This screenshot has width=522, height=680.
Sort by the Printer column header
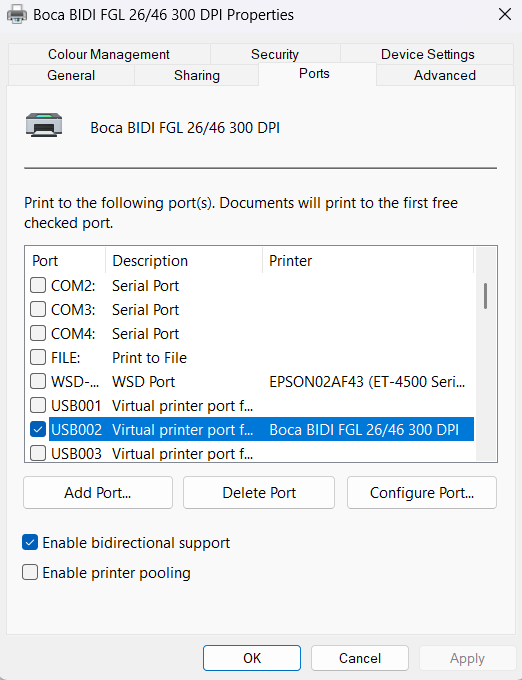(x=368, y=261)
